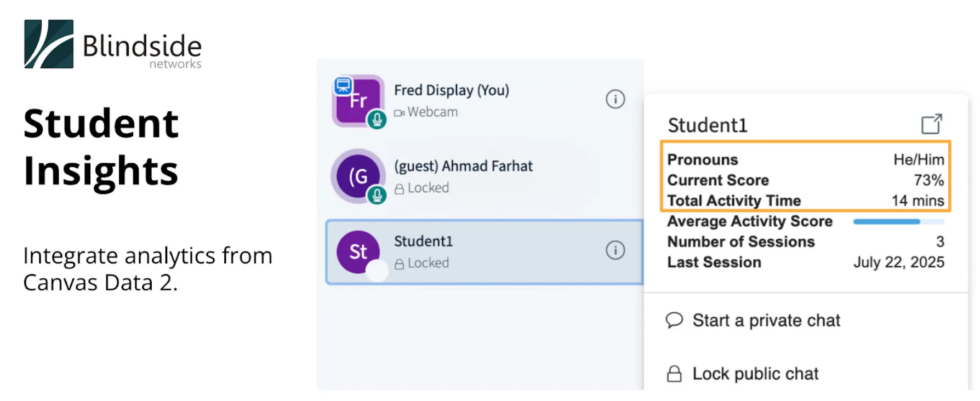Viewport: 980px width, 401px height.
Task: Click Locked status under Ahmad Farhat
Action: [428, 188]
